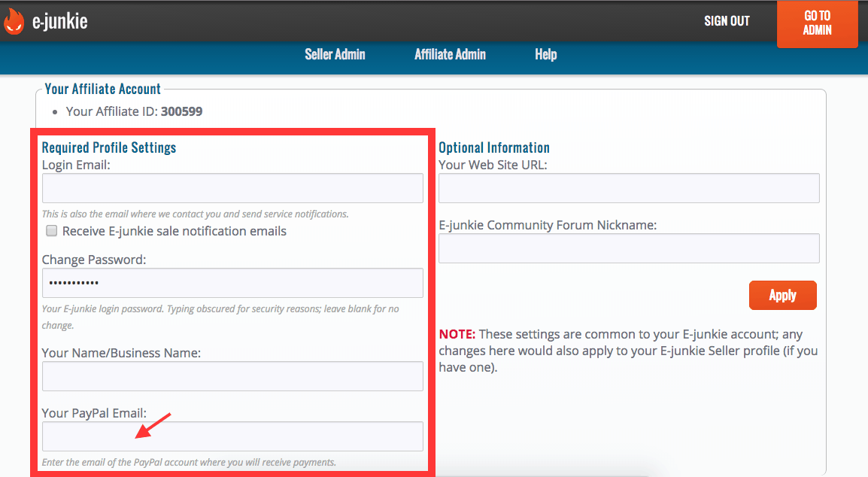Open the Seller Admin menu
Viewport: 868px width, 477px height.
[335, 54]
